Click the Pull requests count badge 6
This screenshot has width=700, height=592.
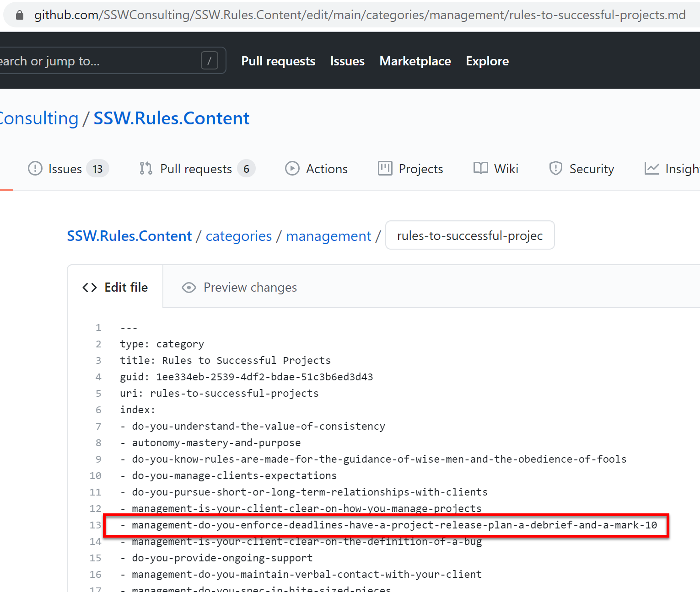[246, 169]
